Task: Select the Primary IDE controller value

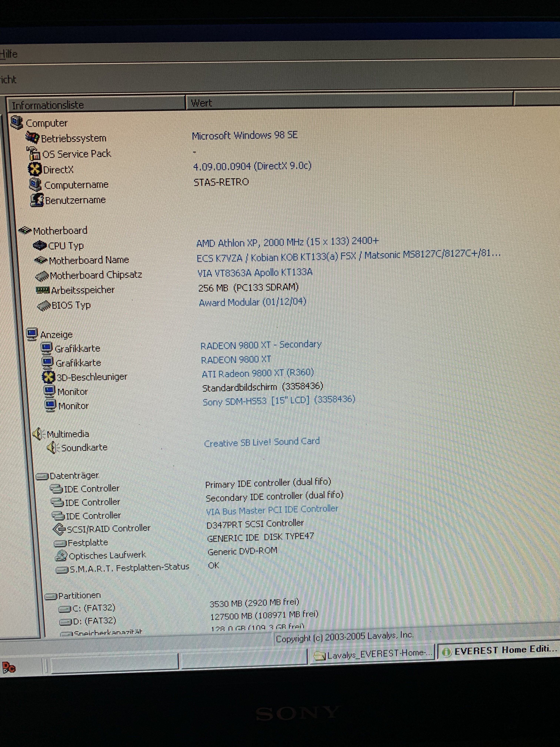Action: coord(268,483)
